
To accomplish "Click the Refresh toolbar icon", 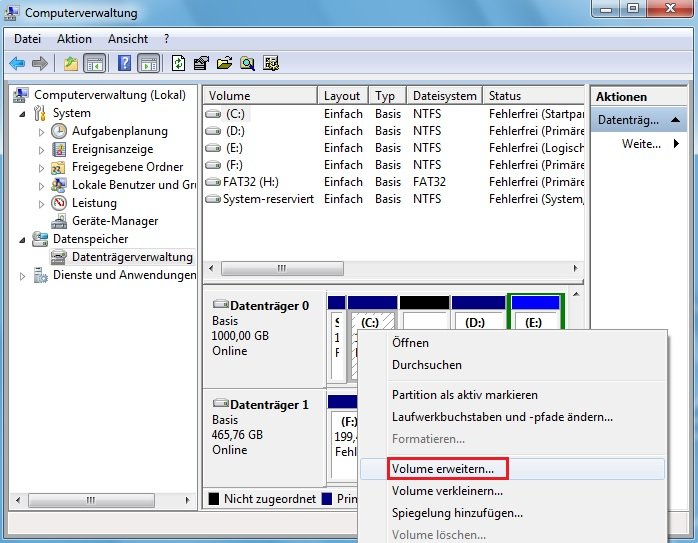I will click(179, 63).
